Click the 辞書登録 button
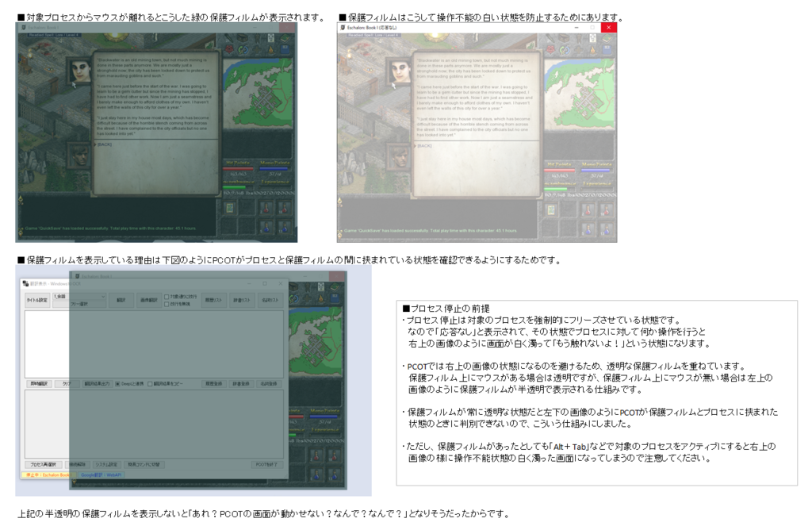Screen dimensions: 812x530 click(241, 384)
